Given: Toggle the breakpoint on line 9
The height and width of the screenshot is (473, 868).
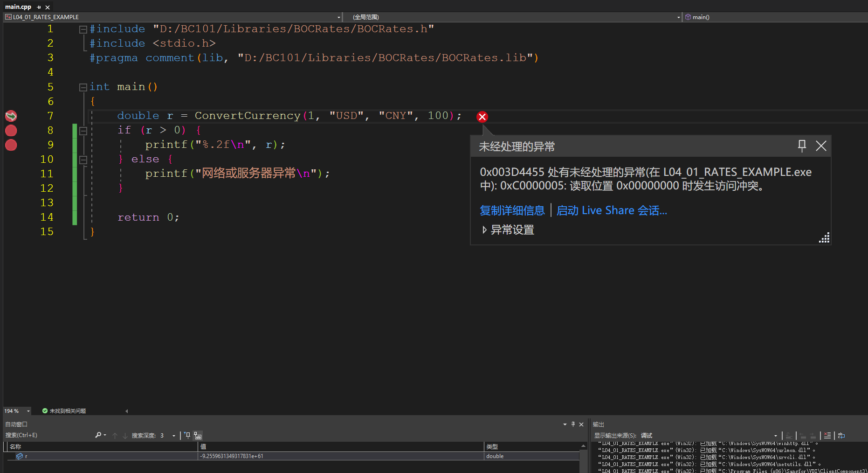Looking at the screenshot, I should (11, 145).
